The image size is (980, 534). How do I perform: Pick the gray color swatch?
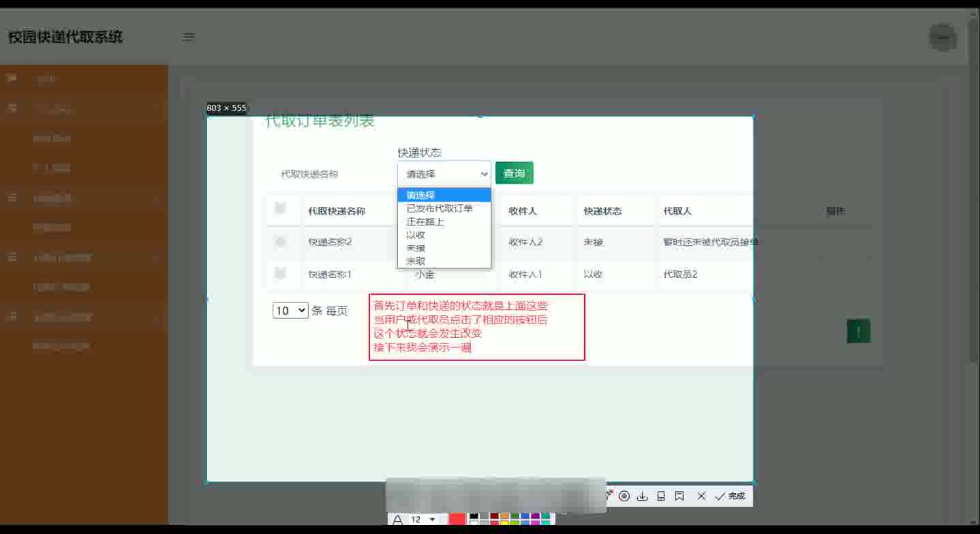pos(484,516)
